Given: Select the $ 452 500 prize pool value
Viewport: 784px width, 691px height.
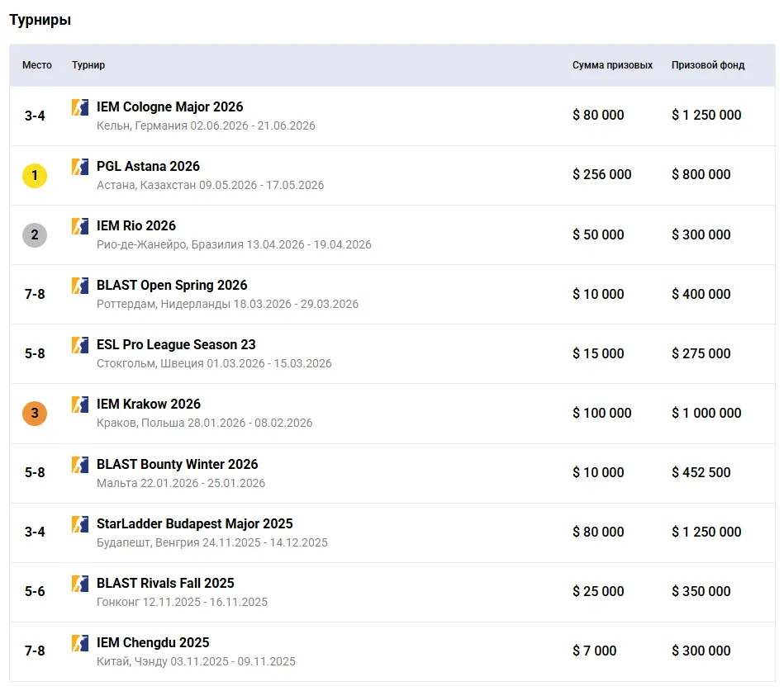Looking at the screenshot, I should pyautogui.click(x=701, y=472).
